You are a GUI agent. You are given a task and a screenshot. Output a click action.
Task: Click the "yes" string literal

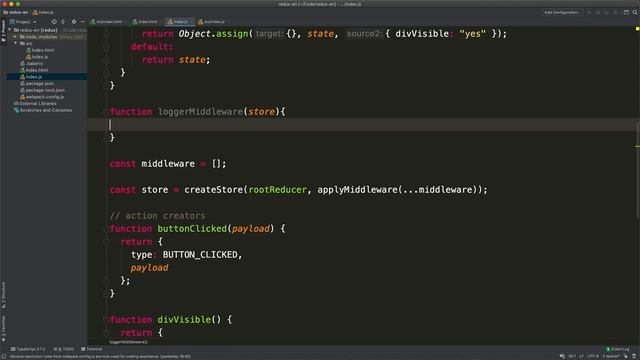pyautogui.click(x=472, y=34)
